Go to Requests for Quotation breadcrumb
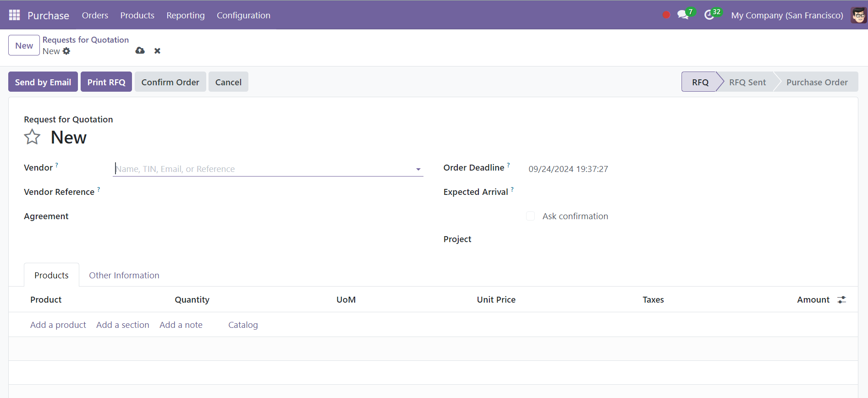Viewport: 868px width, 398px height. (x=86, y=40)
